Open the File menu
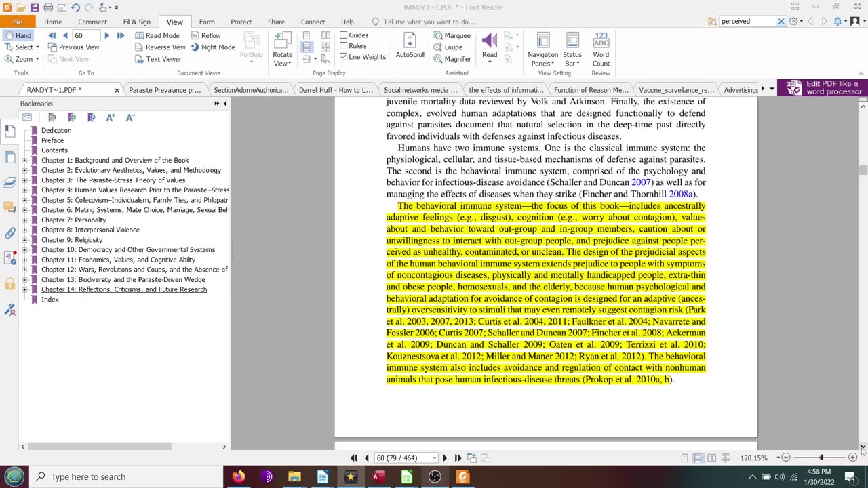Image resolution: width=868 pixels, height=488 pixels. coord(18,22)
